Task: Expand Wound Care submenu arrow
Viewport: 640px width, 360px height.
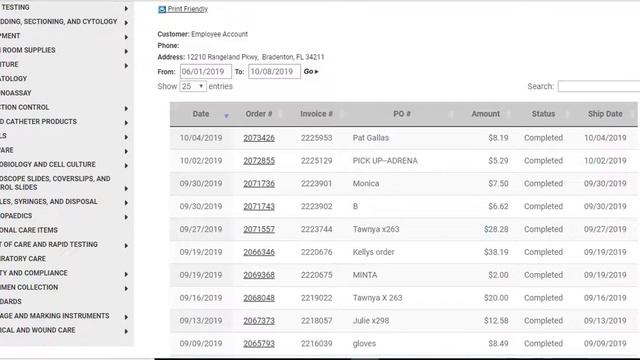Action: 126,331
